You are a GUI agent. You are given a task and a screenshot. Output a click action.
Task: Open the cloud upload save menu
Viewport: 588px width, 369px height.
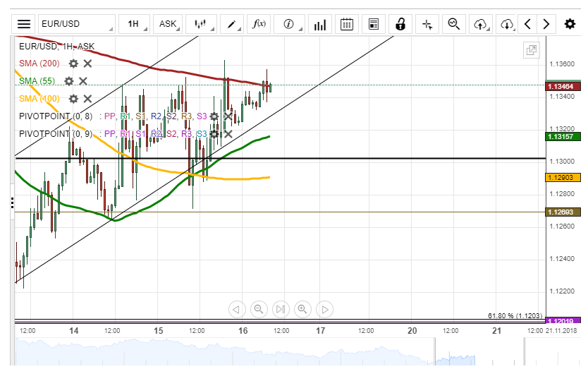pyautogui.click(x=481, y=25)
